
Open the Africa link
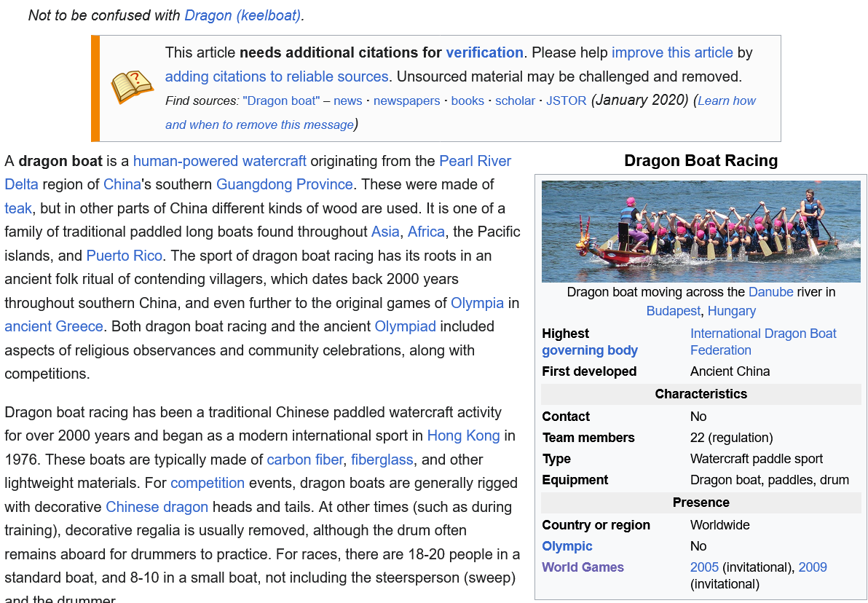click(x=426, y=232)
